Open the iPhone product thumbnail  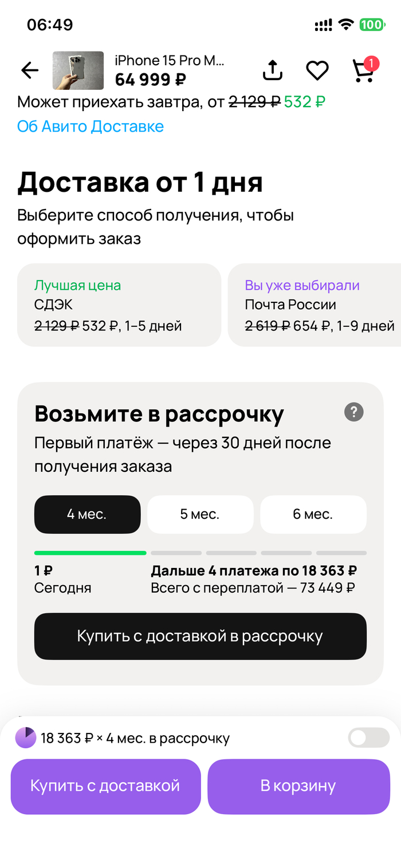pos(78,70)
